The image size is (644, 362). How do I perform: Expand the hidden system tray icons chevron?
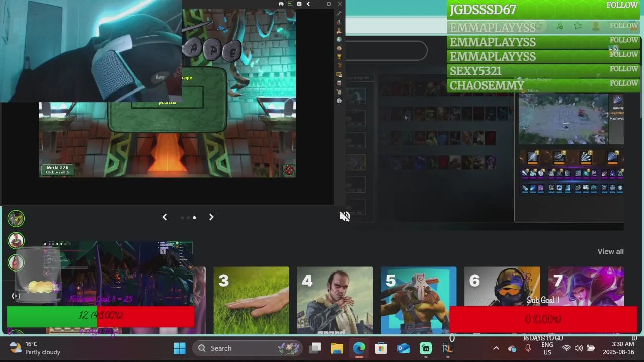tap(496, 348)
